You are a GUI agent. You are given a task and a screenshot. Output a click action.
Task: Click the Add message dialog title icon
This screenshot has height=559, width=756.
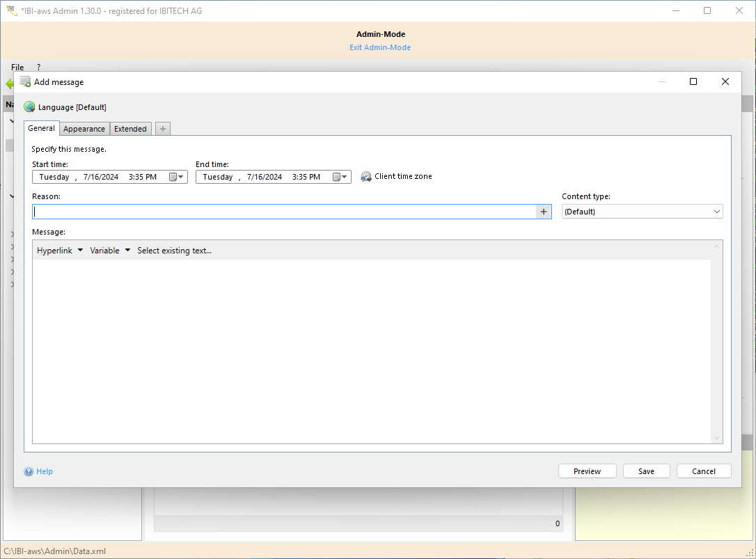(25, 81)
